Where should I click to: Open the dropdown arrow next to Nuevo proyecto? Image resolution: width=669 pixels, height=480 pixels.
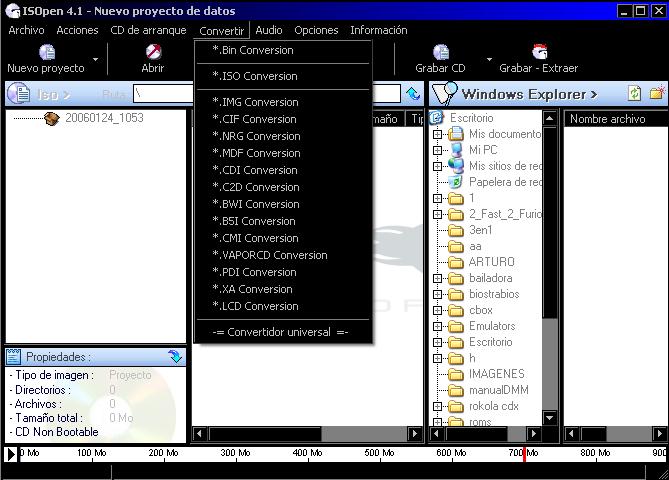[96, 59]
